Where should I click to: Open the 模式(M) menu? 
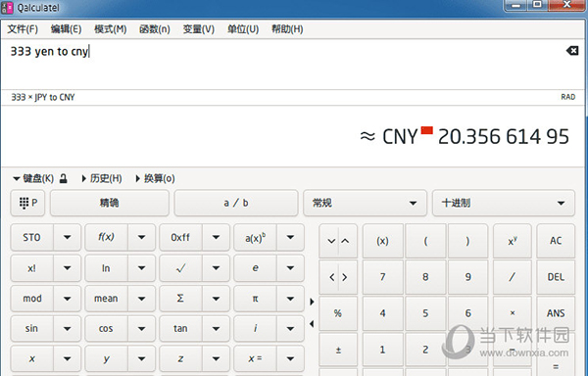[x=110, y=29]
